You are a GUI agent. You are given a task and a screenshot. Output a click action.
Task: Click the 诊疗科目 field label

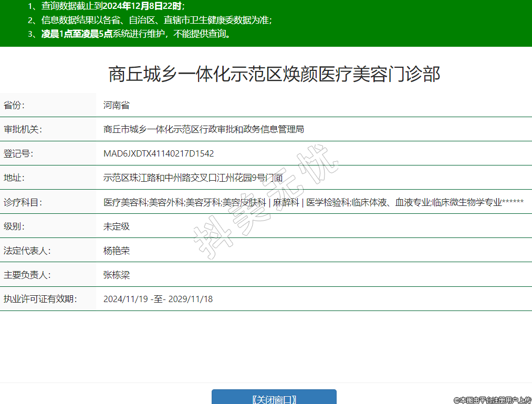pos(23,202)
